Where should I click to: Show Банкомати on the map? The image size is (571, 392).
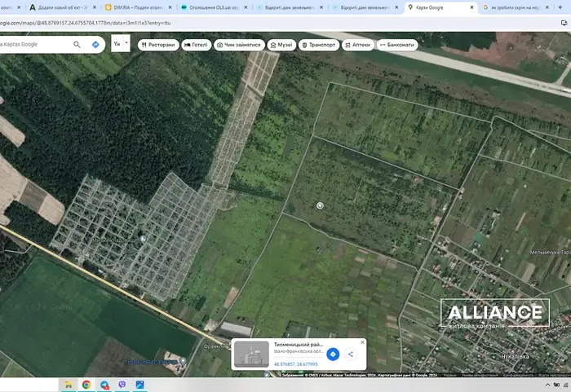click(x=398, y=45)
